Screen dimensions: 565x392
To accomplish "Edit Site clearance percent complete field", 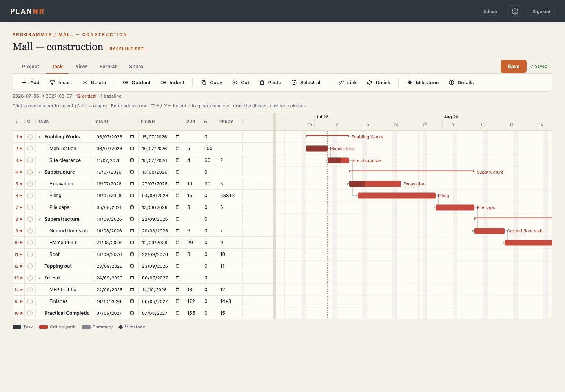I will 209,160.
